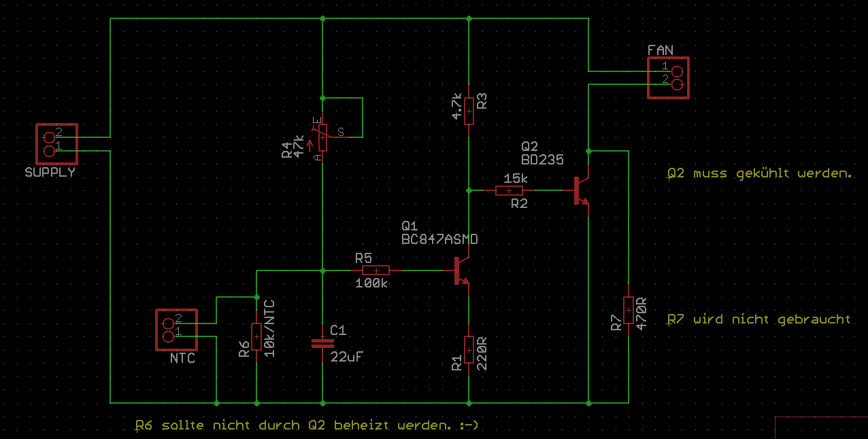Select transistor Q1 symbol
The height and width of the screenshot is (439, 868).
(x=462, y=270)
